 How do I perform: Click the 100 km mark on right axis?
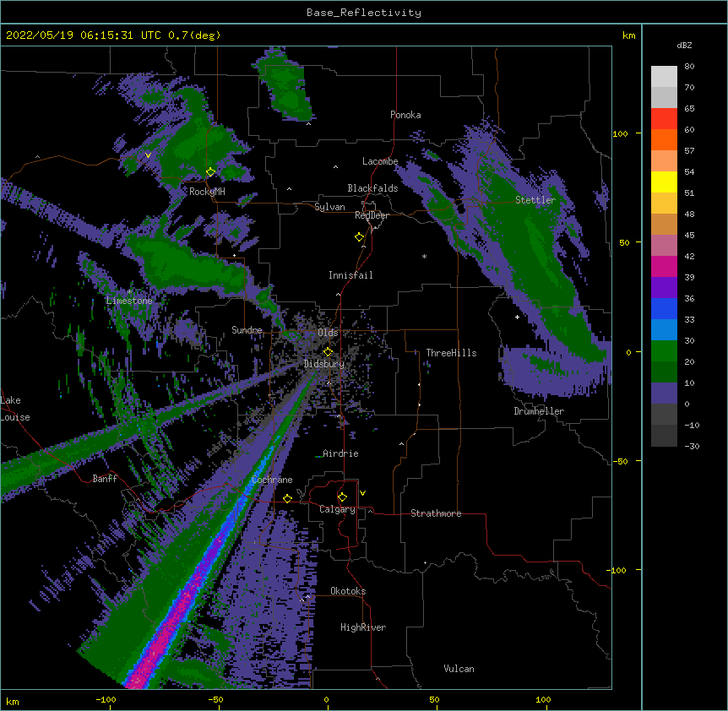click(x=620, y=133)
